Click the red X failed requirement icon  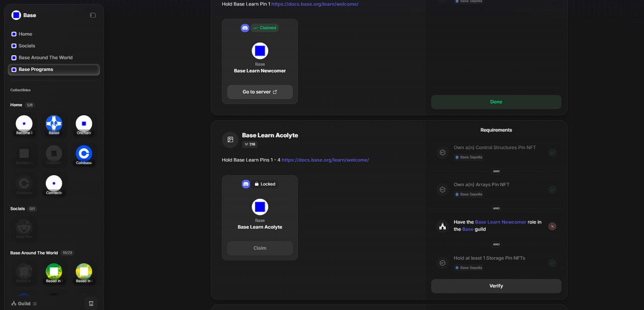pyautogui.click(x=552, y=226)
